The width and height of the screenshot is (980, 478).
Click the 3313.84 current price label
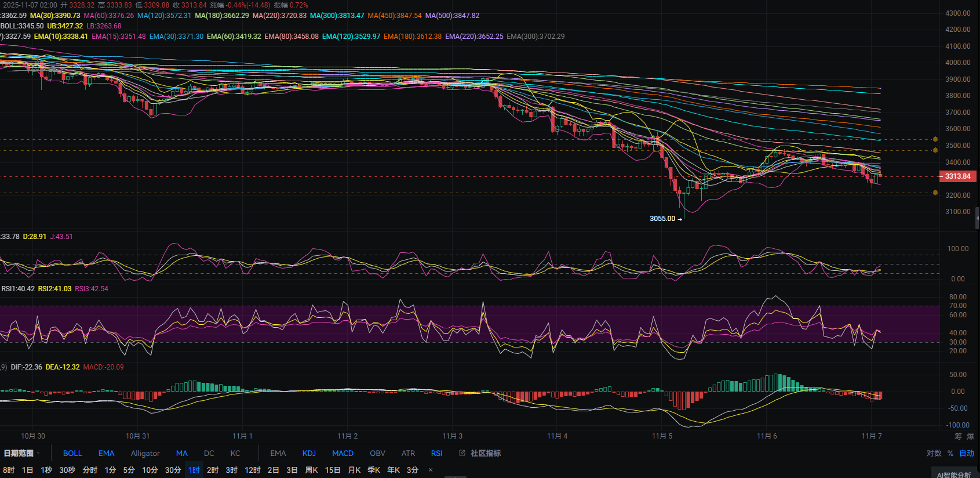click(957, 176)
